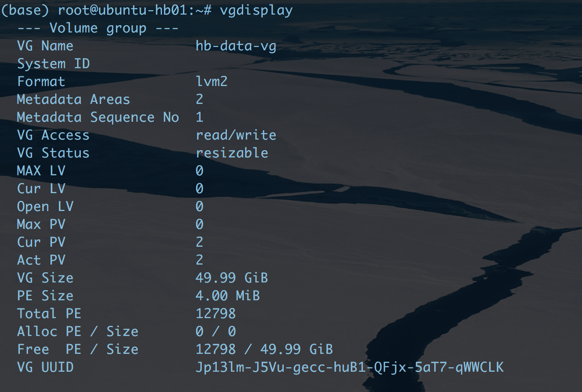Click the Total PE 12798 value

point(216,314)
